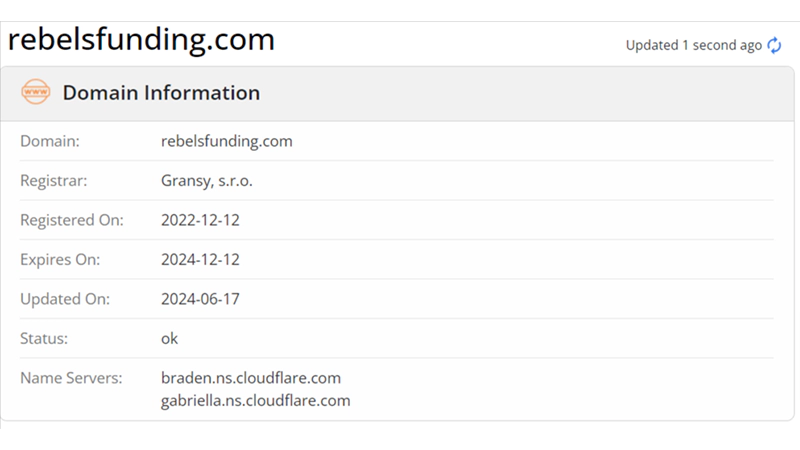The image size is (800, 450).
Task: Click the 'Domain:' field label
Action: point(49,141)
